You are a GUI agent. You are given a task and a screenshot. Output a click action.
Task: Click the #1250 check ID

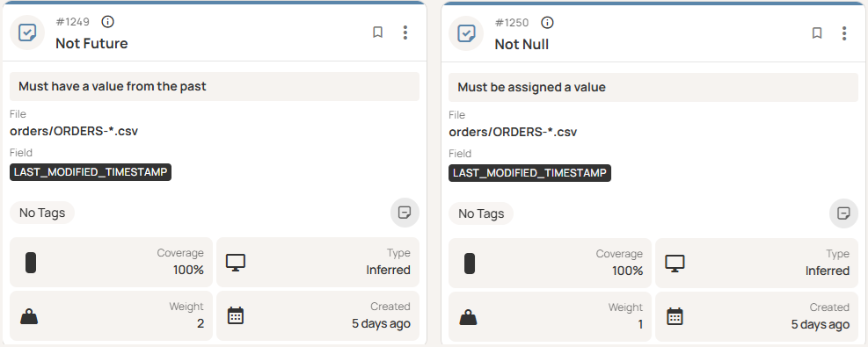(512, 23)
